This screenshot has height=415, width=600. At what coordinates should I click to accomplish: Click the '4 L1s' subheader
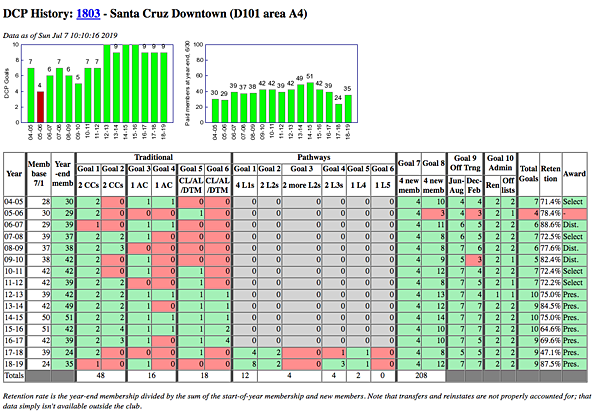tap(245, 186)
